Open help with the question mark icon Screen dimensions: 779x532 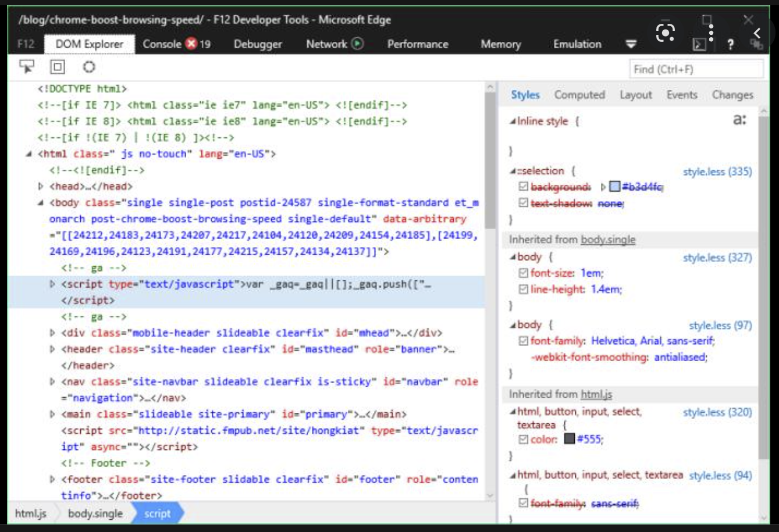tap(730, 45)
